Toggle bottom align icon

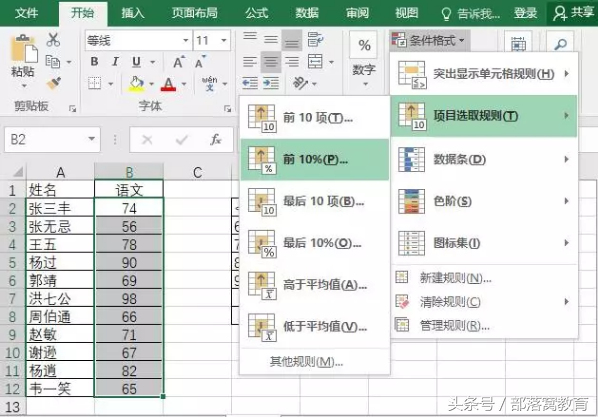click(x=292, y=40)
